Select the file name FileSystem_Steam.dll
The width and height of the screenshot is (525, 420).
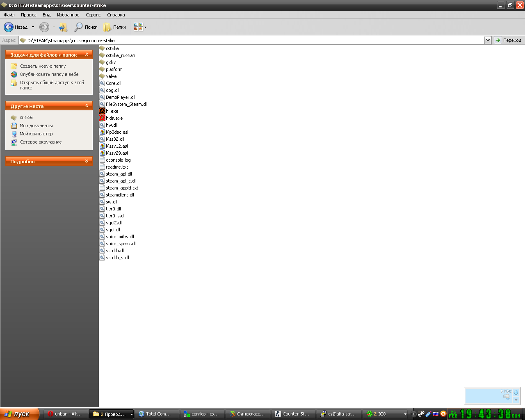pos(127,104)
